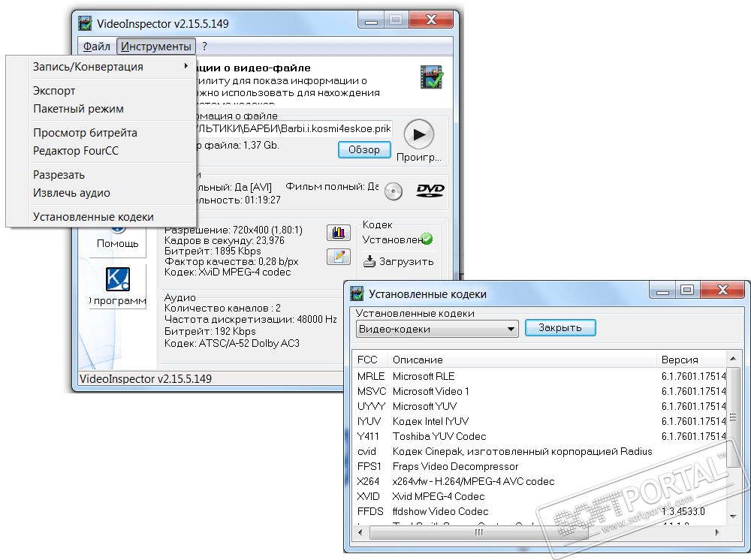Open the question mark help menu
Viewport: 751px width, 560px height.
(204, 47)
